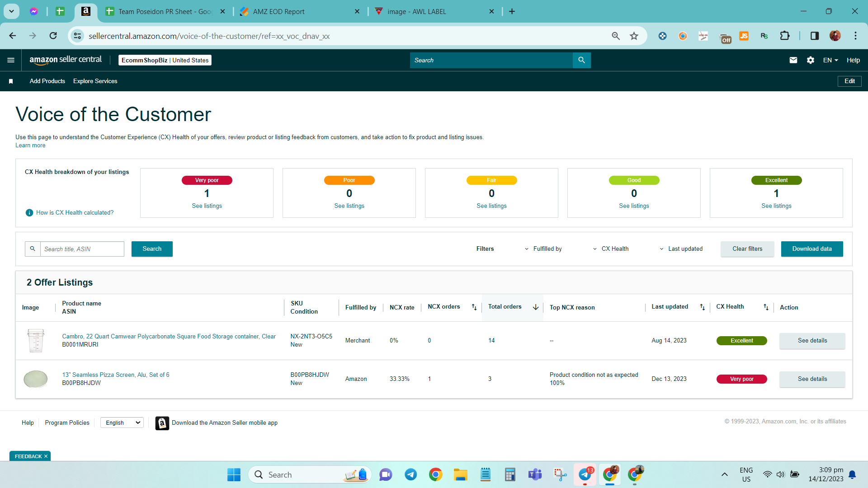Show hidden system tray icons
The image size is (868, 488).
click(724, 474)
